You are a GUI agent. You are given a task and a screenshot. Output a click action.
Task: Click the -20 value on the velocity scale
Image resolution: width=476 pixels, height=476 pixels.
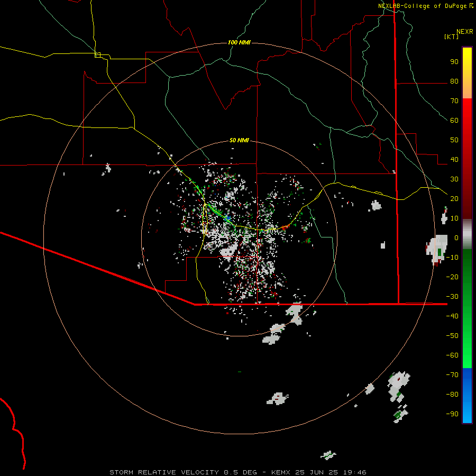click(452, 277)
